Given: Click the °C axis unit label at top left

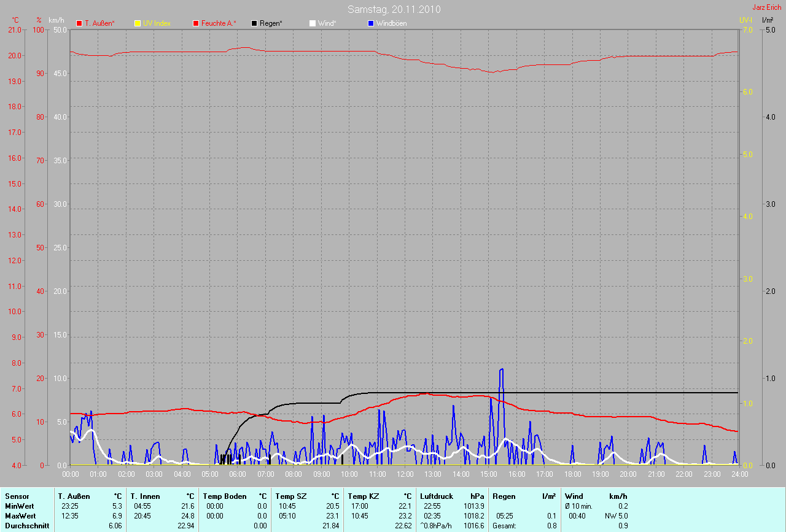Looking at the screenshot, I should click(15, 20).
